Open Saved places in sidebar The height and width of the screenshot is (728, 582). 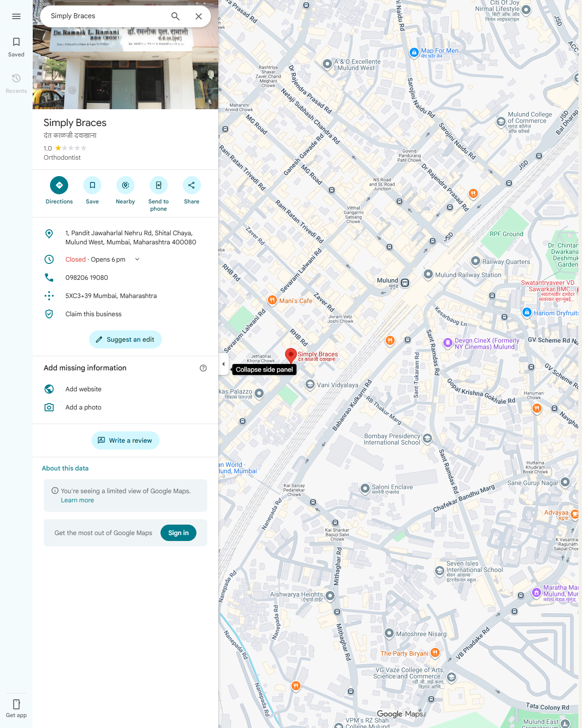click(16, 47)
